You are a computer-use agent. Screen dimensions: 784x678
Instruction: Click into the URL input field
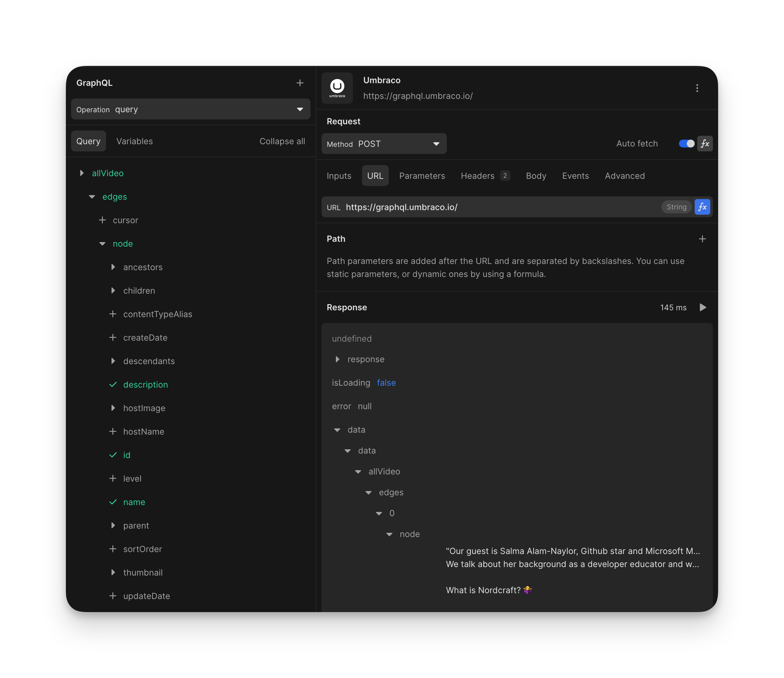point(492,207)
